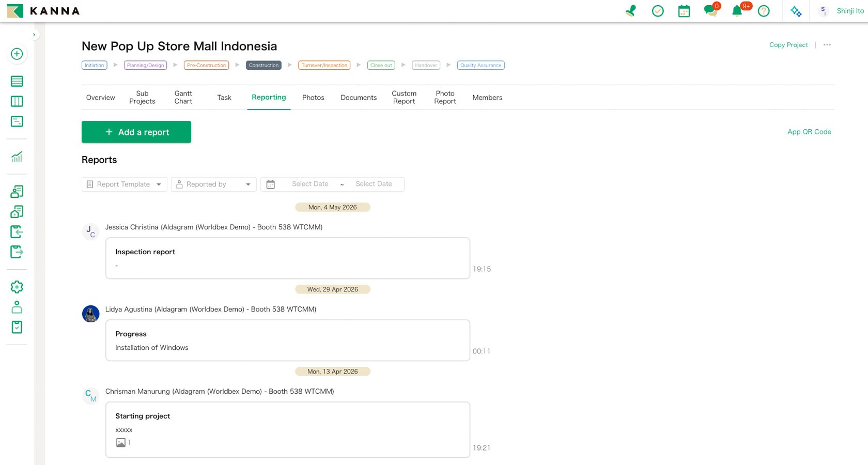Click the Wed, 29 Apr 2026 date label
The width and height of the screenshot is (868, 465).
click(x=333, y=289)
